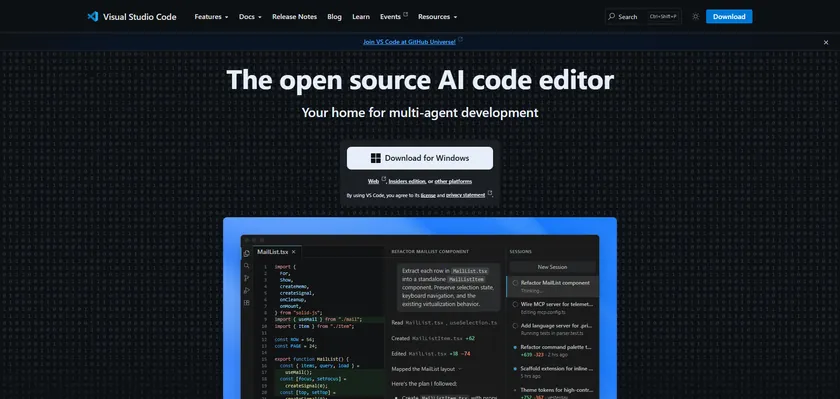This screenshot has width=840, height=399.
Task: Open the Events link in navigation
Action: (x=394, y=17)
